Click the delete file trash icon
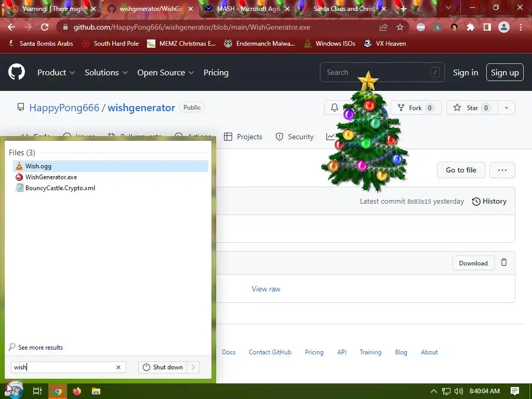The image size is (532, 399). click(x=504, y=262)
